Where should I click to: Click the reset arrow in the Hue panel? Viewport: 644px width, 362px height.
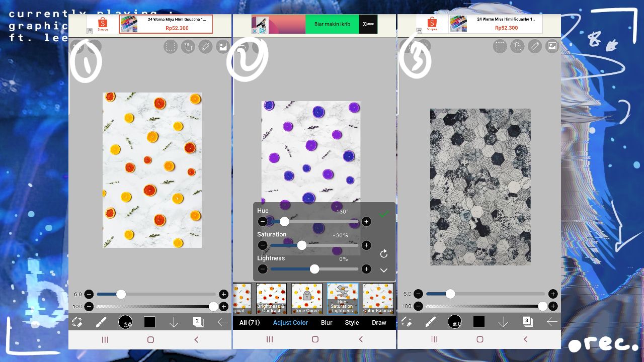pos(383,253)
